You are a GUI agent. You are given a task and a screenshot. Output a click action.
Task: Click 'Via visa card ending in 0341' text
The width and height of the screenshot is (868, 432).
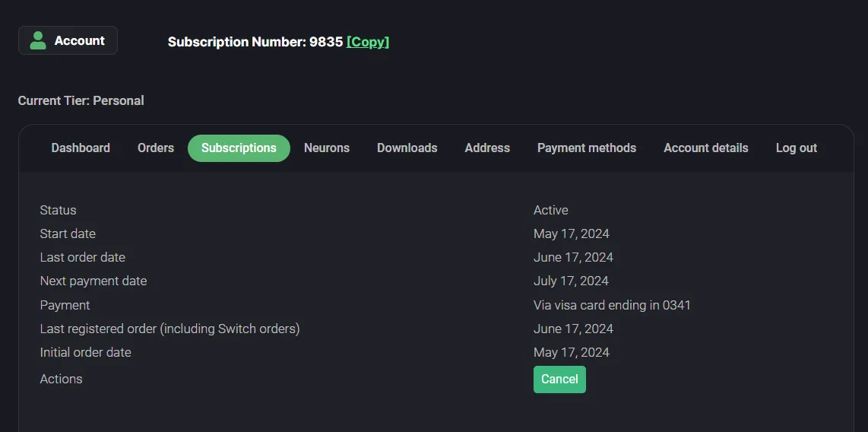point(612,305)
